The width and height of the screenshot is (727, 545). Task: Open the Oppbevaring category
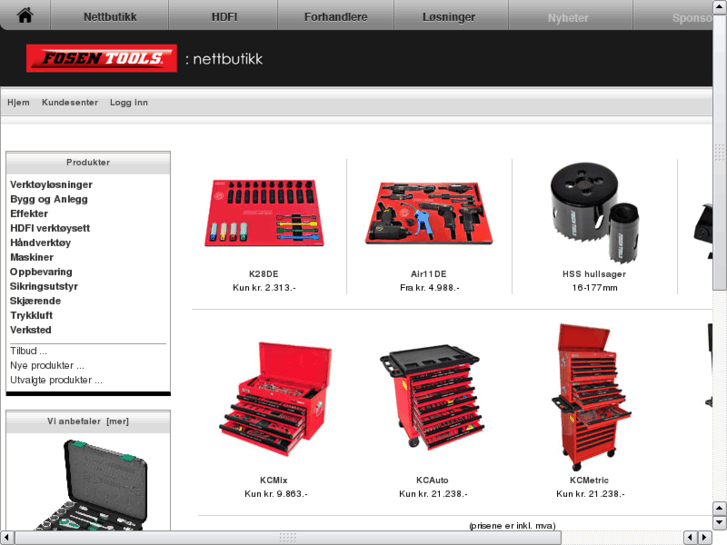click(41, 272)
